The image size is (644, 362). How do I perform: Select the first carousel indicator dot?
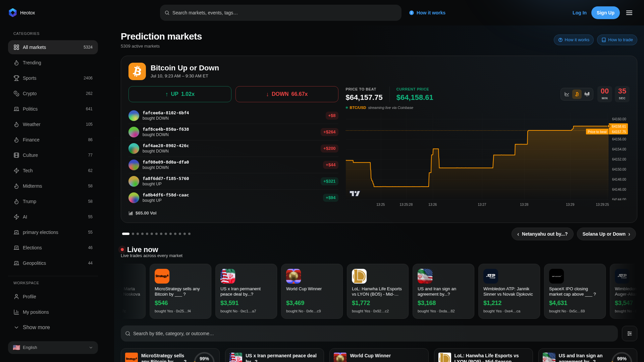pos(126,234)
